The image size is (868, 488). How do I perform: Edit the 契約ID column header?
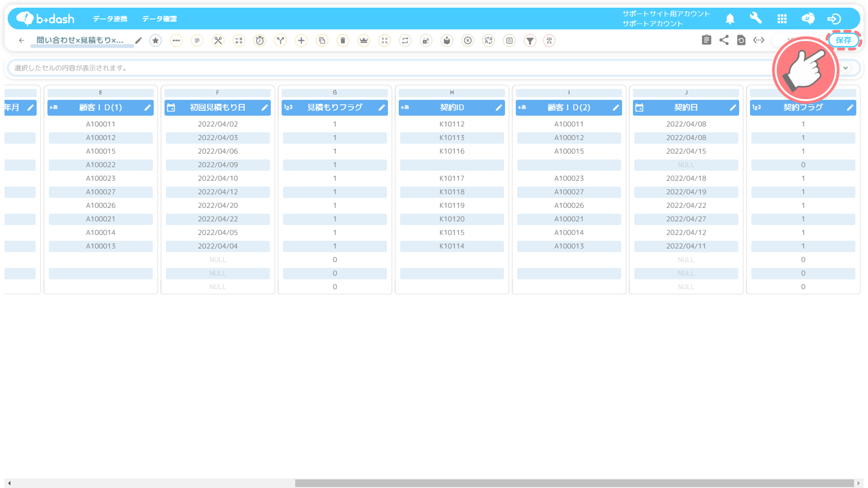499,107
